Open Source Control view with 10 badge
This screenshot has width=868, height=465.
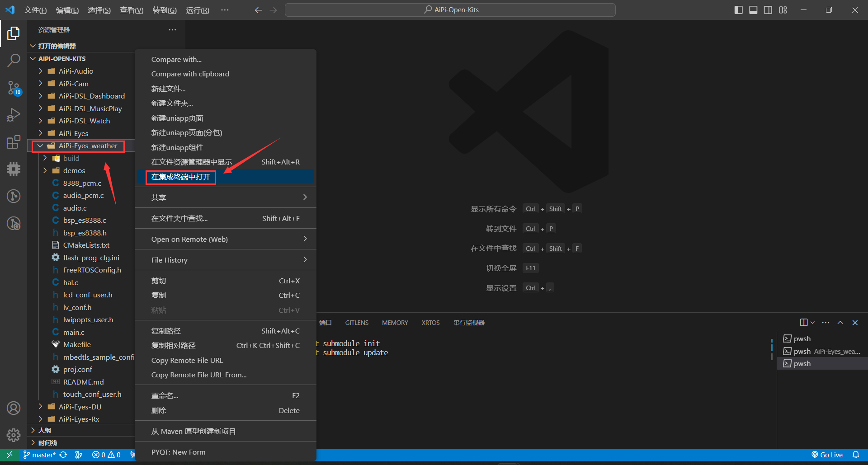pos(14,88)
